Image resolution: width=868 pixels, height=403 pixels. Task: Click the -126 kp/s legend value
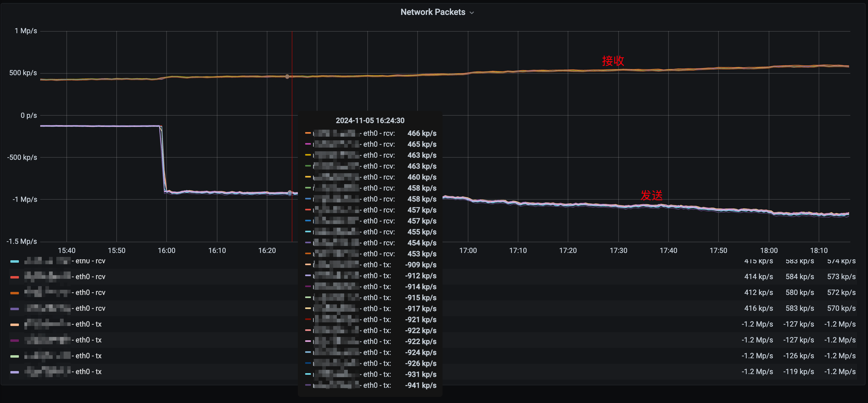[x=798, y=356]
